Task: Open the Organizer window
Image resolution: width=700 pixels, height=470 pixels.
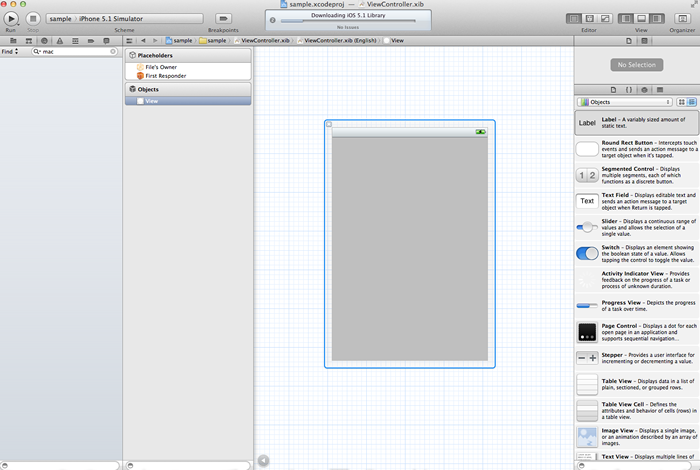Action: [x=682, y=18]
